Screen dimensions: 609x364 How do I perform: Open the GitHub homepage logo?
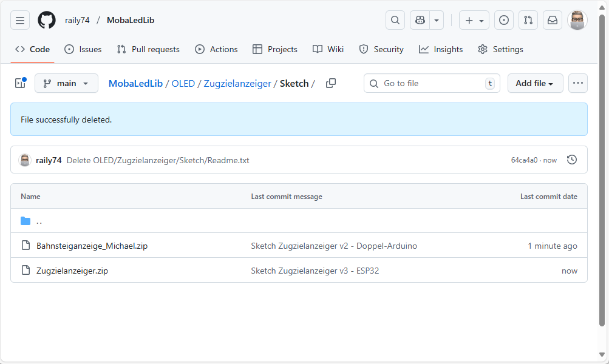(x=47, y=20)
